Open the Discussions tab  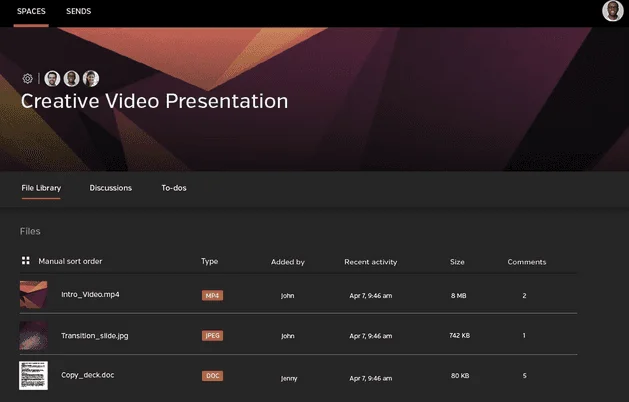111,188
